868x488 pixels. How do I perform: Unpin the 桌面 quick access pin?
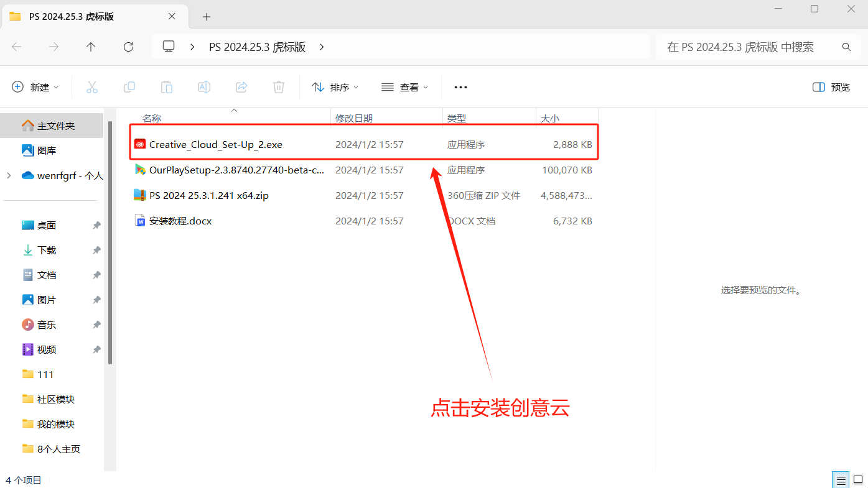coord(96,225)
